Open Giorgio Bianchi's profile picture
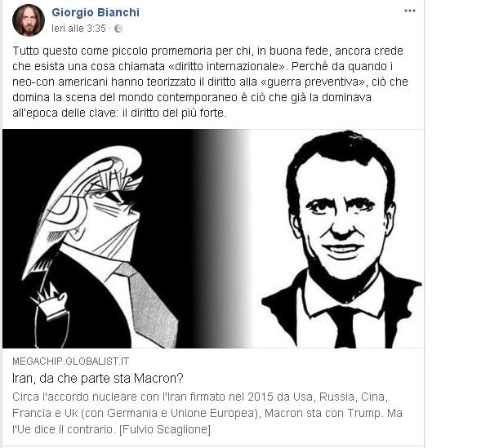 (x=29, y=20)
